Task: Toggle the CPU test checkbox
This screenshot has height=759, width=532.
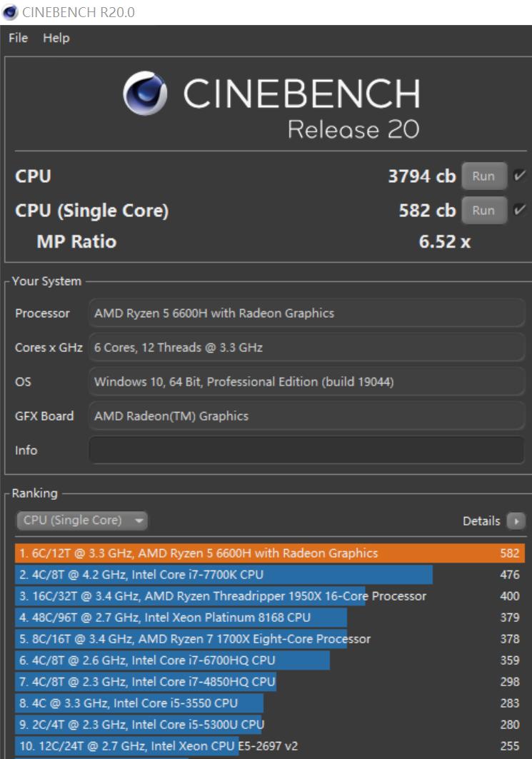Action: [520, 176]
